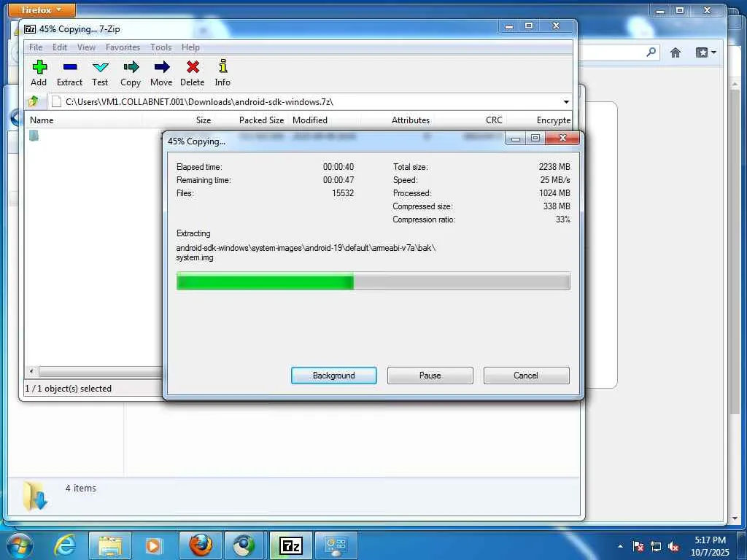Click the green extraction progress bar
The width and height of the screenshot is (747, 560).
(373, 281)
